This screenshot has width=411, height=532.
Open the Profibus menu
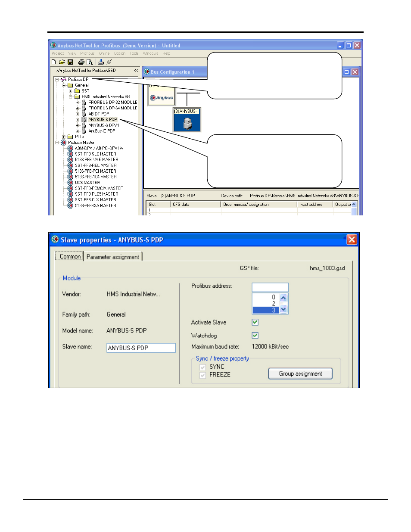(x=87, y=53)
